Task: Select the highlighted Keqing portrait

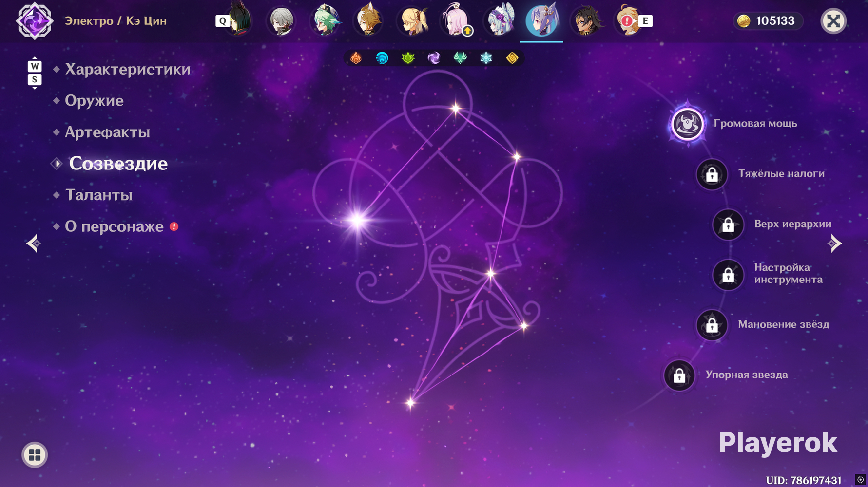Action: (541, 20)
